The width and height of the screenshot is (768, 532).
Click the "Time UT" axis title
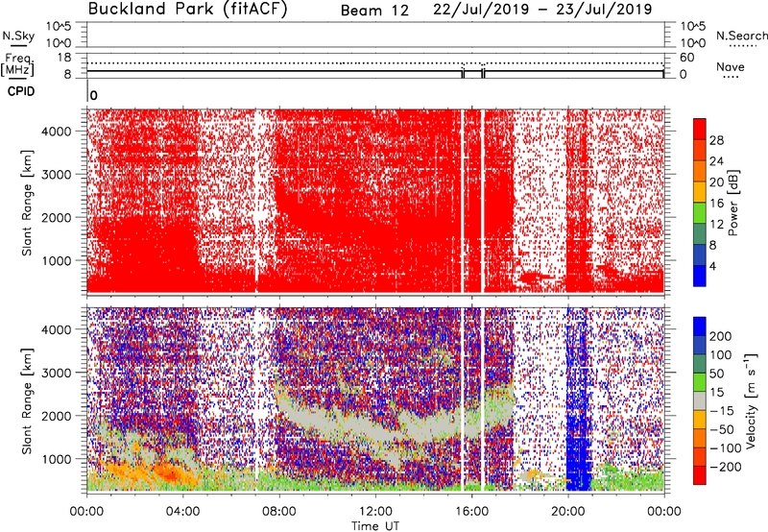point(375,526)
